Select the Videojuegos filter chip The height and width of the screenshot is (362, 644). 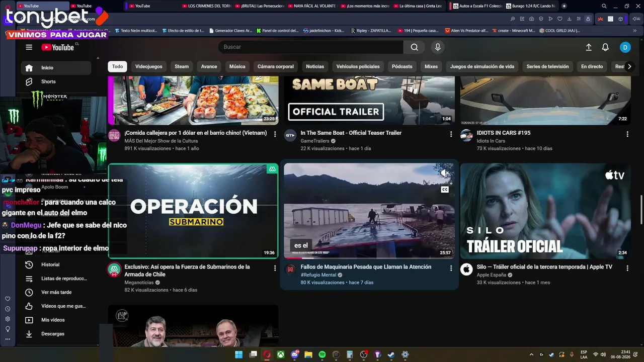(x=149, y=66)
